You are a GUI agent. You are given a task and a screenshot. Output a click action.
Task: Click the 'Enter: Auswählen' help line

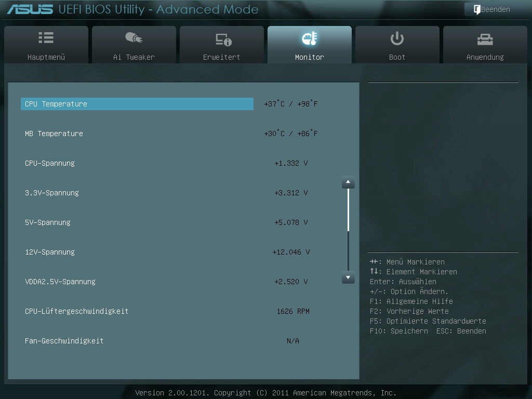403,282
